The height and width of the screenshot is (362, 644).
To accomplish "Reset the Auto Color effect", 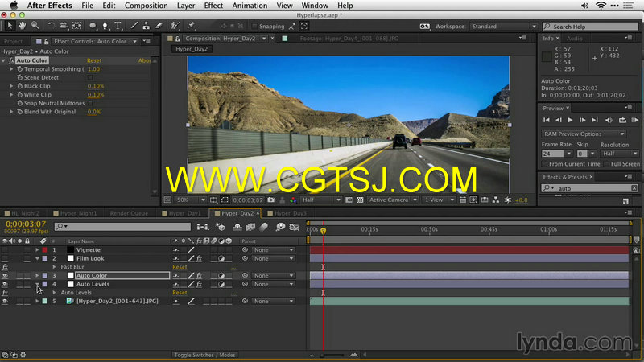I will pos(94,60).
